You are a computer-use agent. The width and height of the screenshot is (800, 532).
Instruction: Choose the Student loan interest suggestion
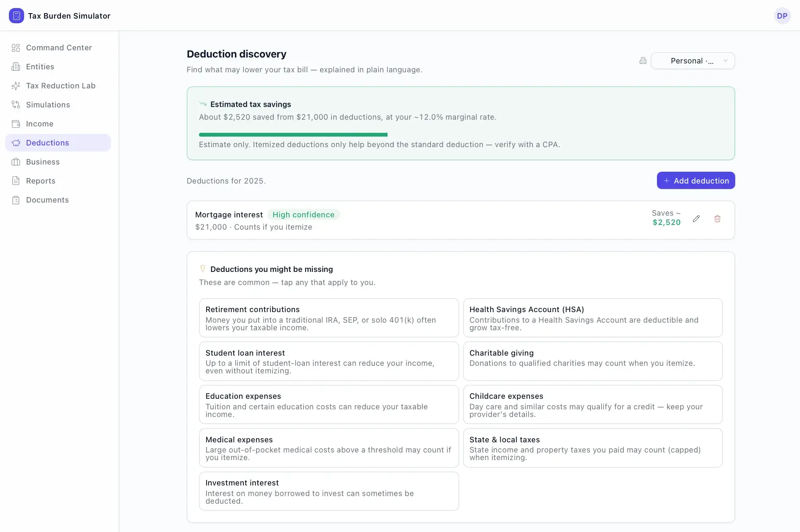click(x=329, y=361)
